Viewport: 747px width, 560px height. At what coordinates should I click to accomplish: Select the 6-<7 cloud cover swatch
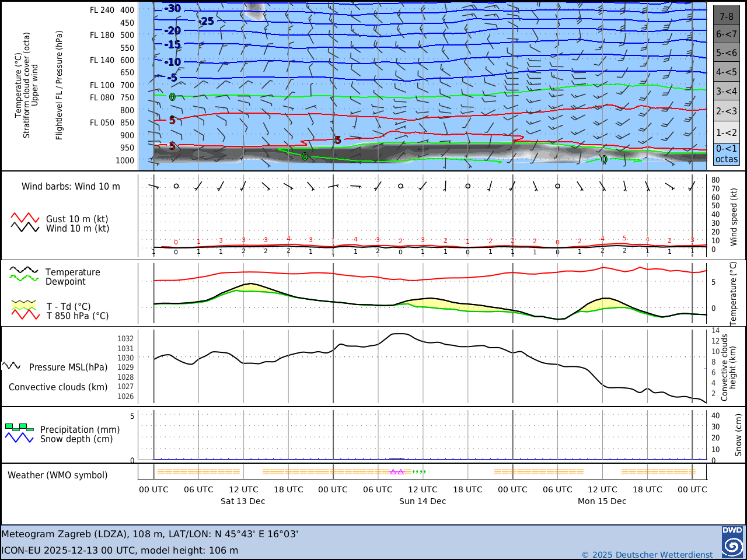click(x=727, y=34)
